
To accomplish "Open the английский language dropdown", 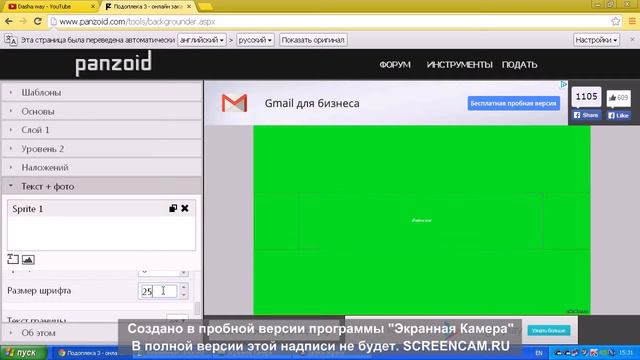I will point(202,40).
